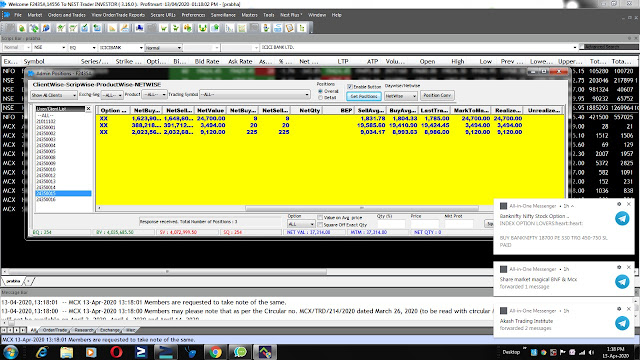
Task: Click the Get Positions button
Action: coord(364,96)
